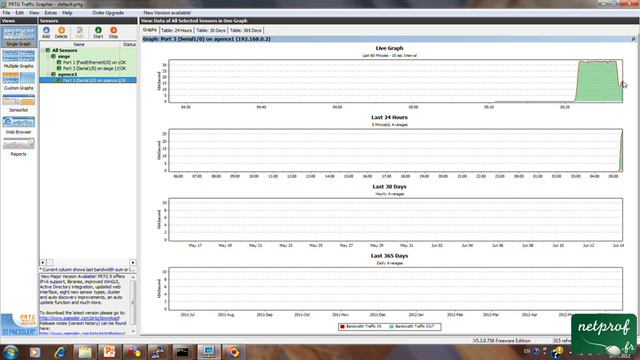Click the Start monitoring icon
Screen dimensions: 640x360
coord(98,33)
